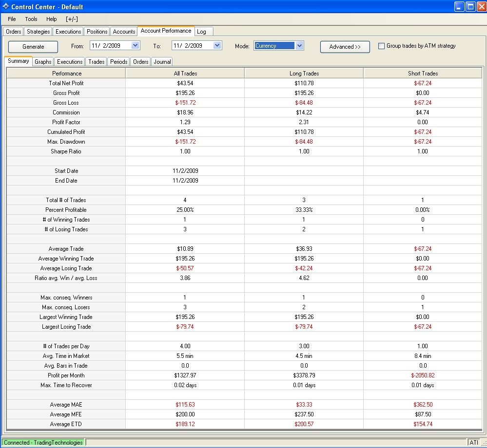Click the ATI status bar indicator
The width and height of the screenshot is (487, 448).
tap(474, 443)
